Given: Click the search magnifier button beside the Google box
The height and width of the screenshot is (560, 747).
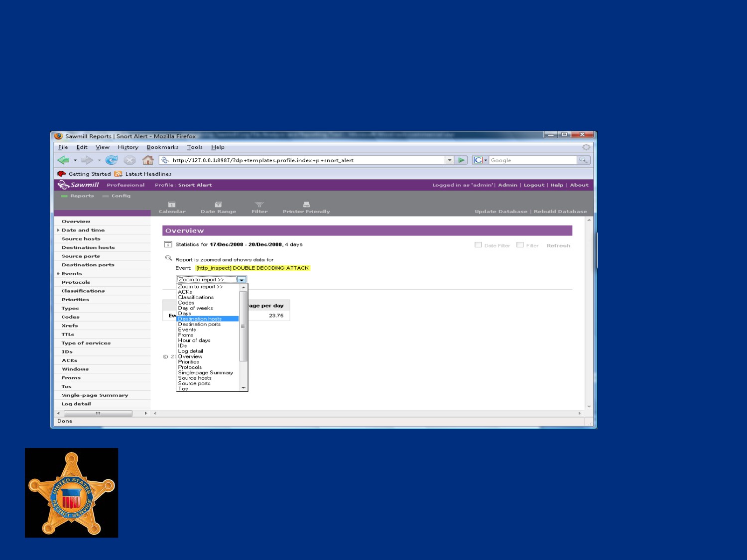Looking at the screenshot, I should 583,160.
